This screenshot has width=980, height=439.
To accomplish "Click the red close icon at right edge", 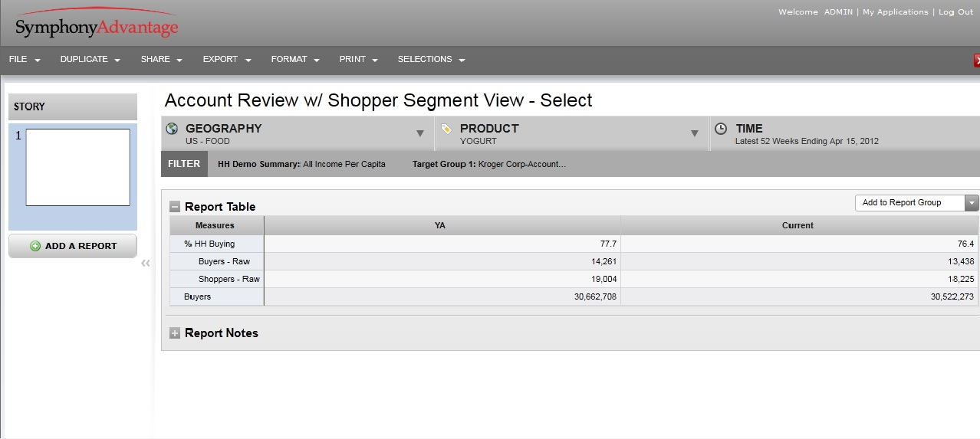I will point(976,61).
